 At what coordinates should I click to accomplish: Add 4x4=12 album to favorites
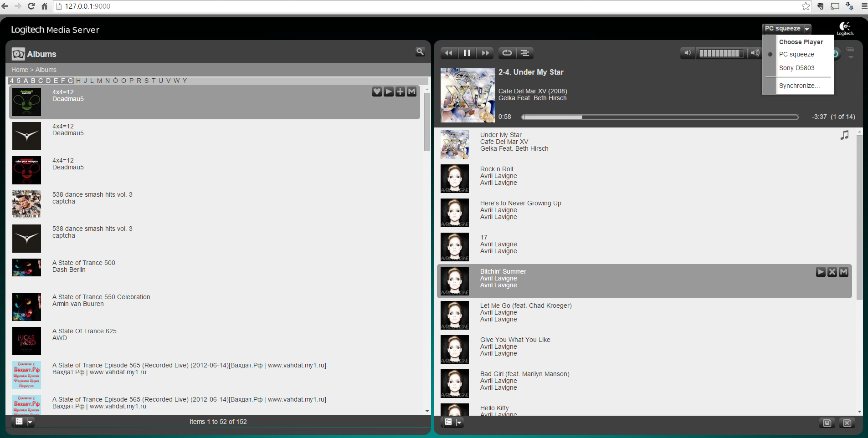tap(377, 92)
